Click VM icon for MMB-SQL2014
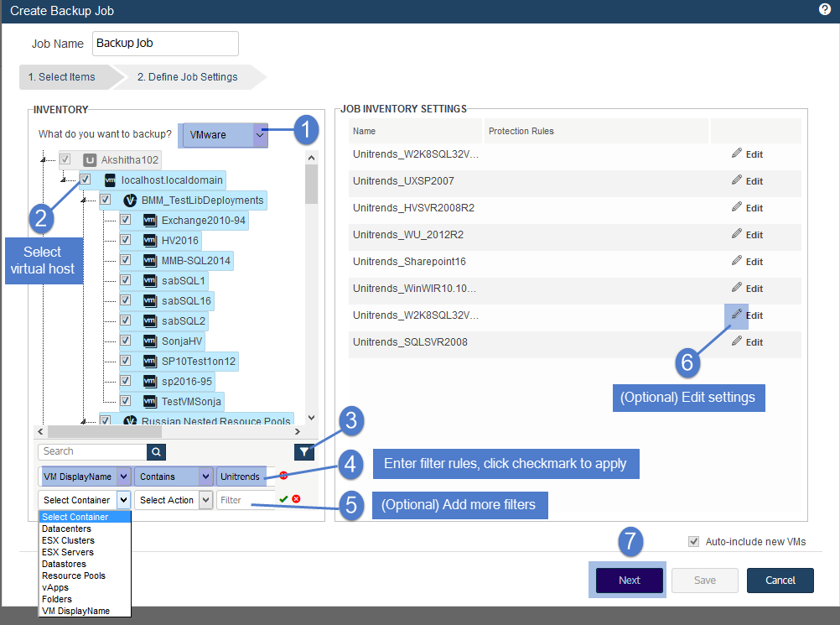Screen dimensions: 840x625 click(150, 261)
